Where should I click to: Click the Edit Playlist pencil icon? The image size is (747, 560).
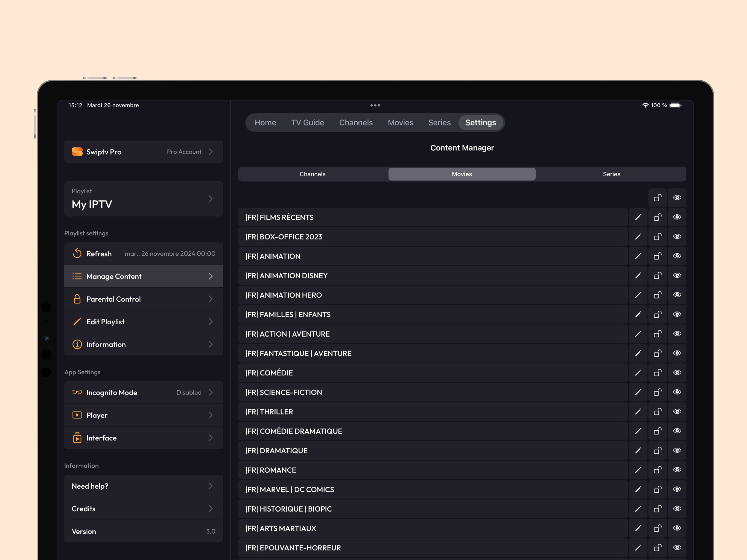click(77, 321)
